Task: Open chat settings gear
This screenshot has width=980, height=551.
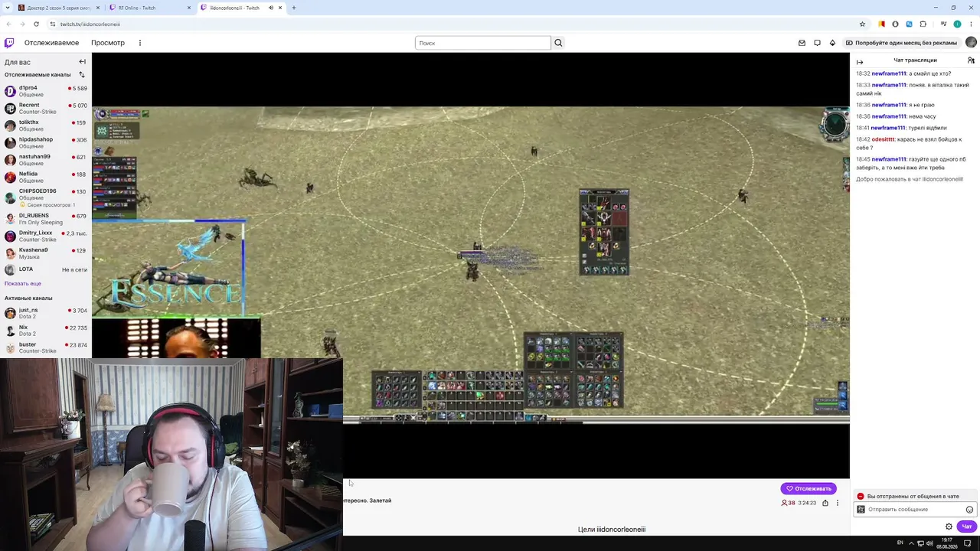Action: click(949, 527)
